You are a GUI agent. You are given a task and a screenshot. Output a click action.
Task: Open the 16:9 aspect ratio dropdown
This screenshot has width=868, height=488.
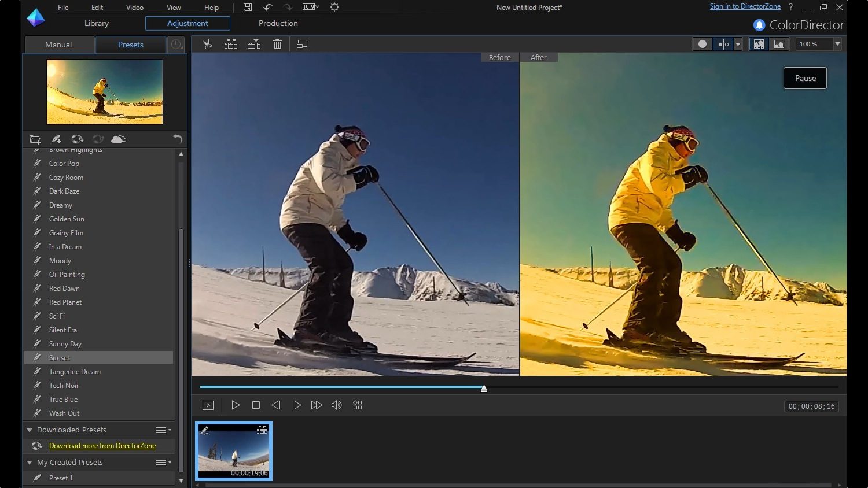tap(311, 7)
